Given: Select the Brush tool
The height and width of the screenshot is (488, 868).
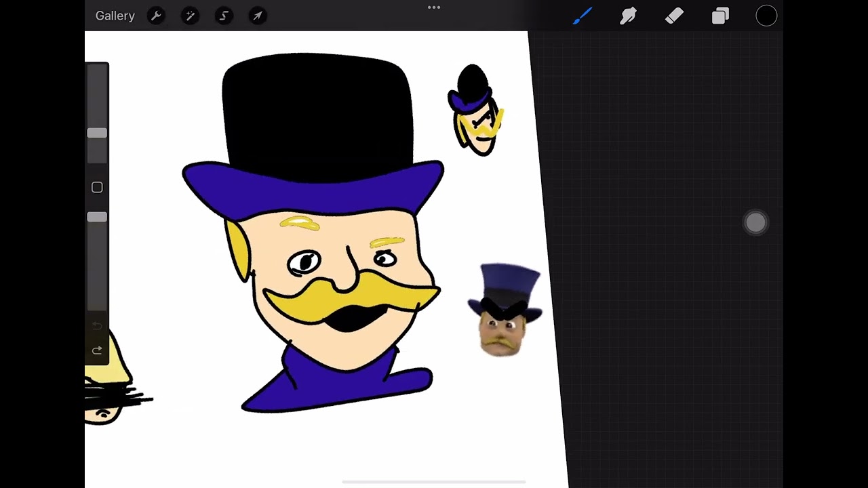Looking at the screenshot, I should point(583,16).
